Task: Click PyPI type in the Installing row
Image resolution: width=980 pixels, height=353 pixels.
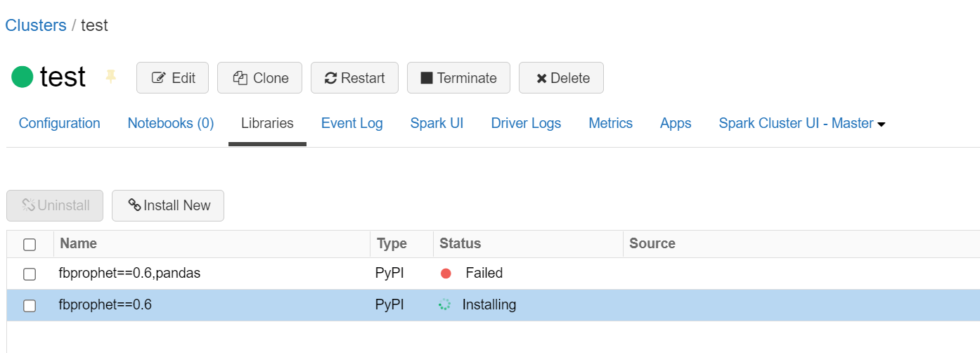Action: (389, 304)
